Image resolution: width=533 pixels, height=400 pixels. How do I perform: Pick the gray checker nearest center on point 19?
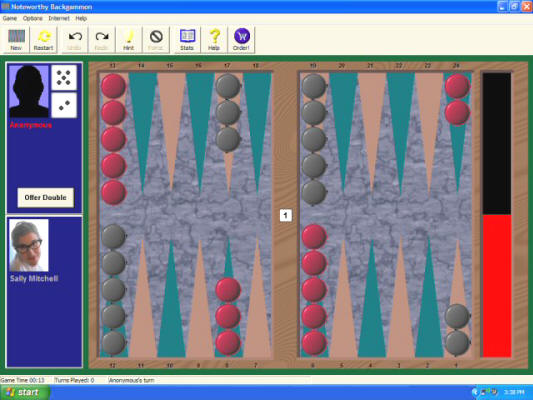[x=314, y=193]
